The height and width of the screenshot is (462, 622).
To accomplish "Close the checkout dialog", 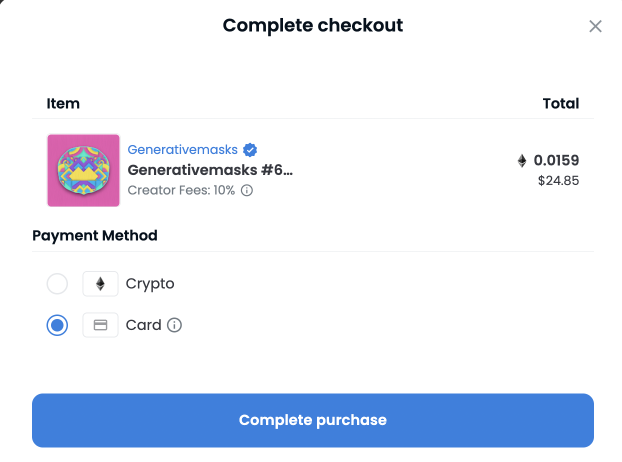I will (595, 26).
